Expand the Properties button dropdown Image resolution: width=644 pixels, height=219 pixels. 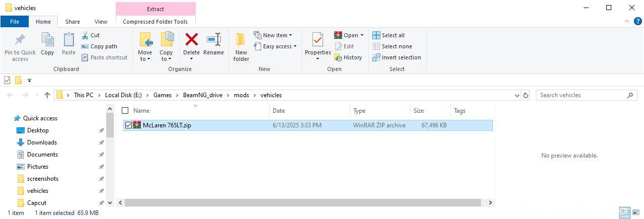point(317,59)
